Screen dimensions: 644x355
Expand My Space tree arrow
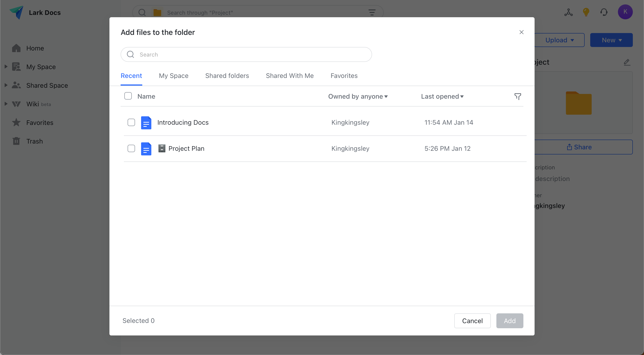[6, 67]
